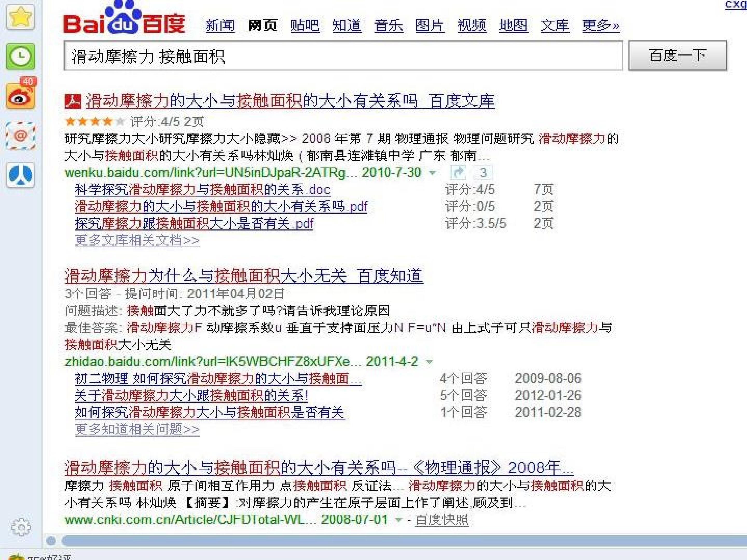The height and width of the screenshot is (560, 747).
Task: Click the red PDF icon beside first result
Action: pyautogui.click(x=73, y=101)
